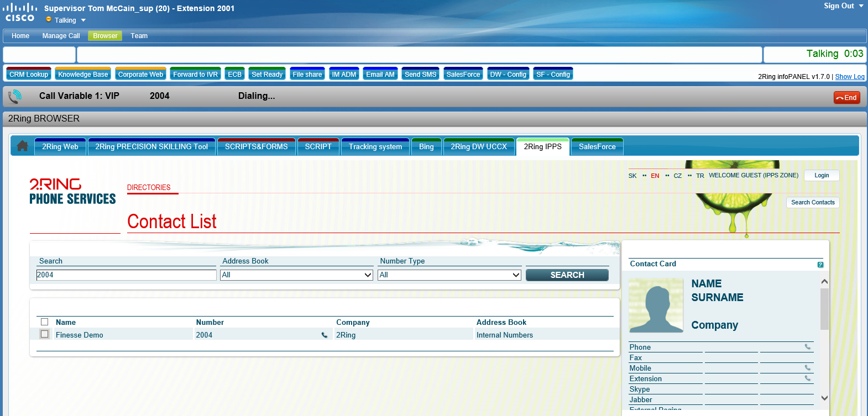This screenshot has width=868, height=416.
Task: Click the Knowledge Base button
Action: click(83, 74)
